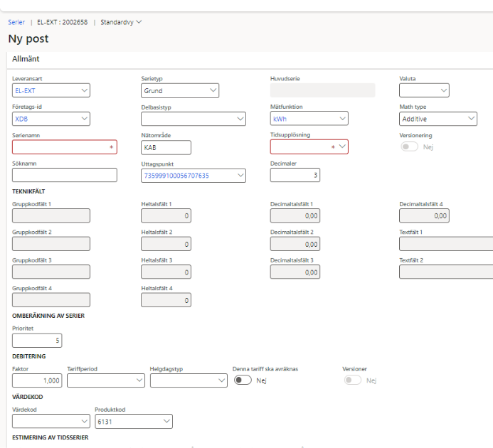Click the Serienamn required text field

[64, 147]
